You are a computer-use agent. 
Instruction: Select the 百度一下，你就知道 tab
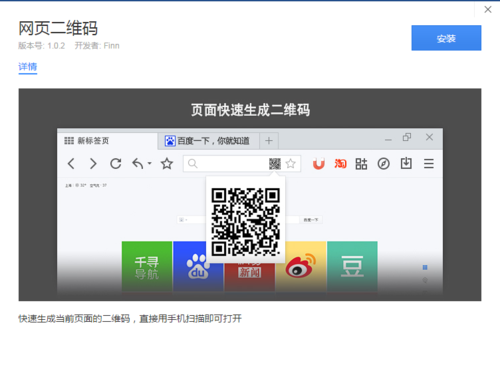[208, 141]
